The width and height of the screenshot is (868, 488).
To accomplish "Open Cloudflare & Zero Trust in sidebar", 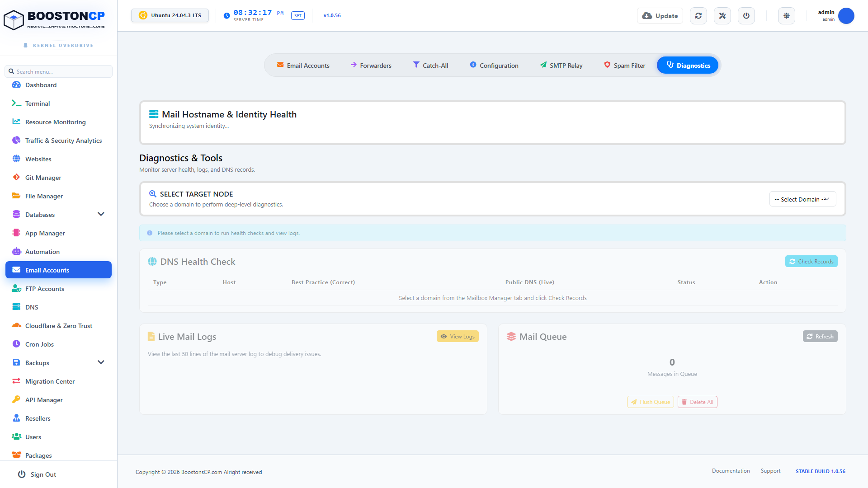I will point(58,326).
